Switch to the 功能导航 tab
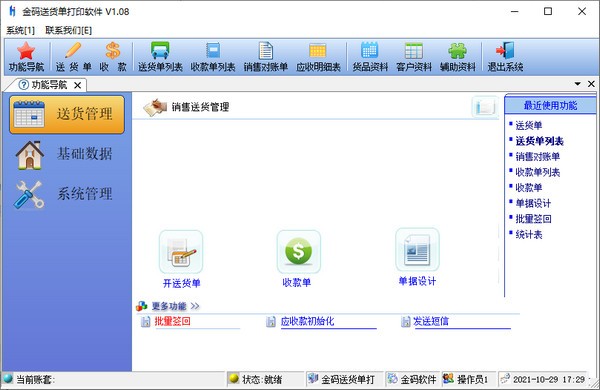The width and height of the screenshot is (600, 390). (49, 85)
